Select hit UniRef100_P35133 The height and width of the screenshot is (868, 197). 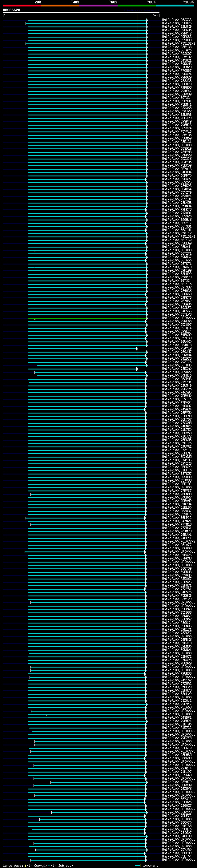click(x=177, y=47)
